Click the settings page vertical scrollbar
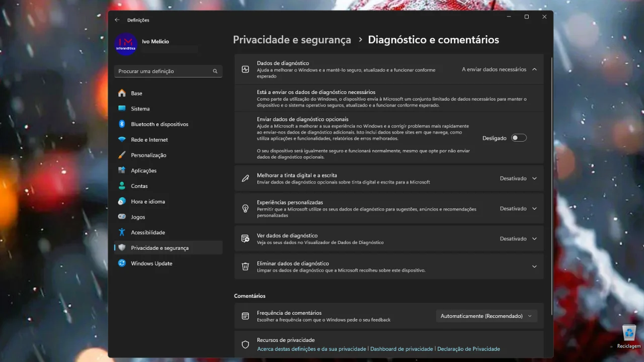Screen dimensions: 644x362 tap(552, 186)
